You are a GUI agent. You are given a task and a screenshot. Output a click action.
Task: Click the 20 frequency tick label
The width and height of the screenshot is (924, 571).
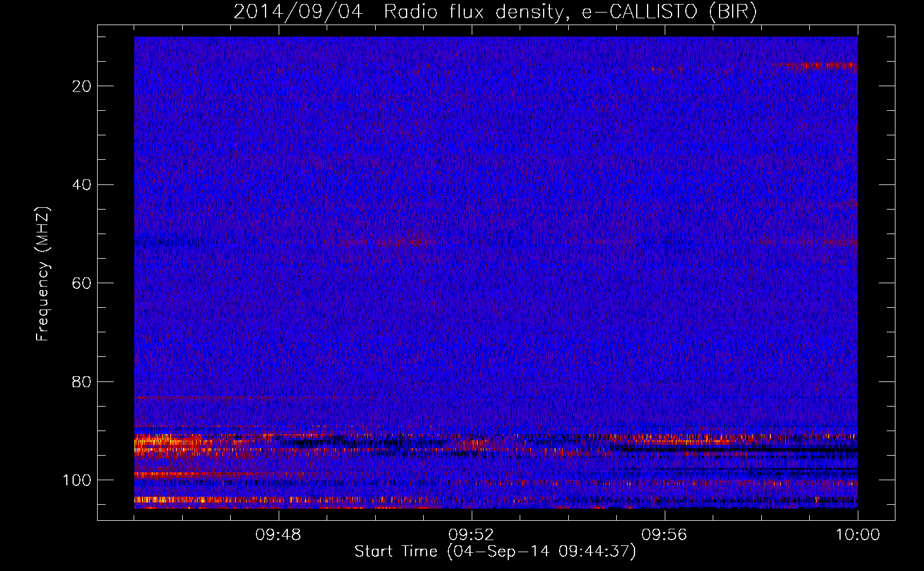pos(82,86)
